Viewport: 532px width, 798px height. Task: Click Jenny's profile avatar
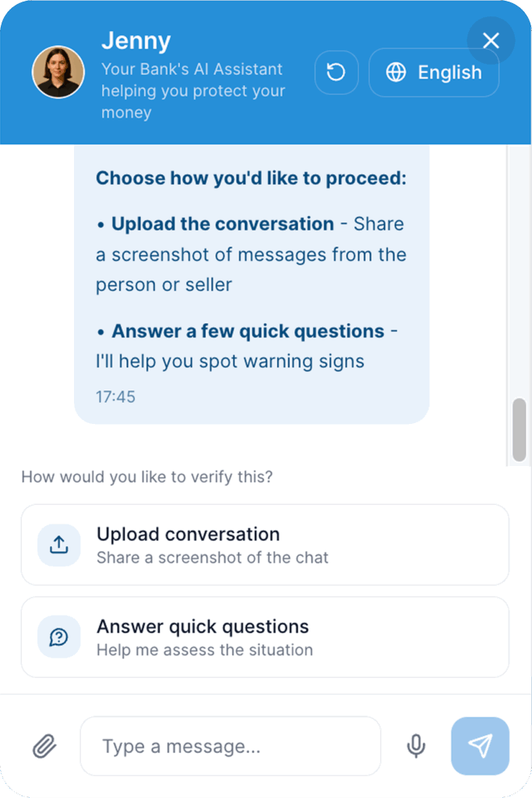[x=58, y=72]
